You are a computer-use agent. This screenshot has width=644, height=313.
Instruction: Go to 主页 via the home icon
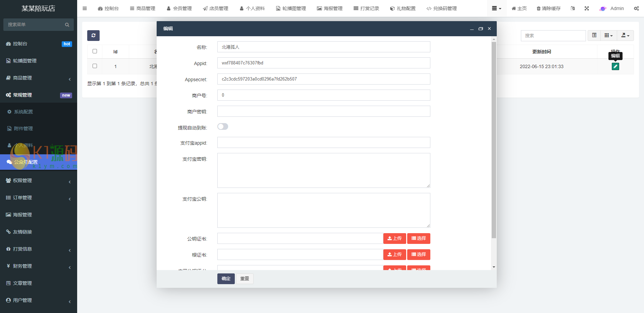pos(519,8)
